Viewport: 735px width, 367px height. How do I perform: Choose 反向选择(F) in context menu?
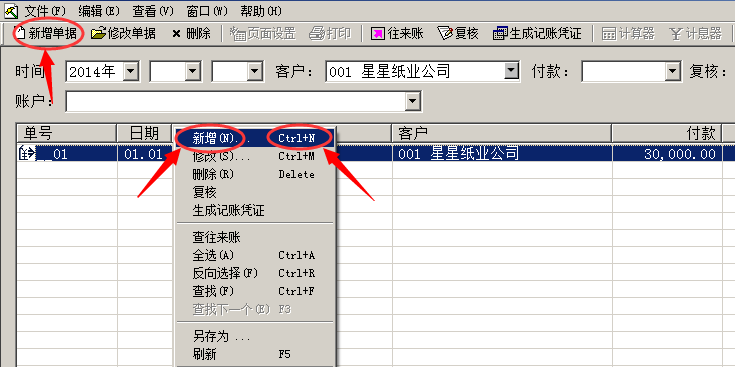[x=255, y=273]
